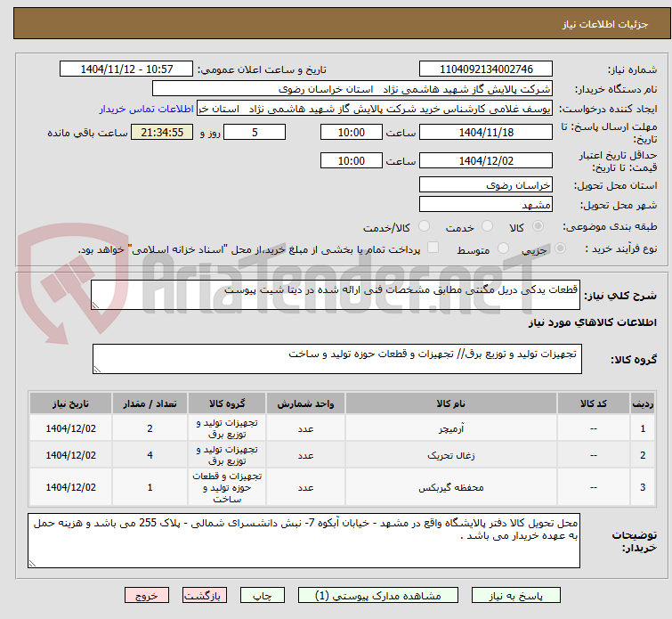The width and height of the screenshot is (672, 619).
Task: Click the نام کالا column header
Action: coord(451,403)
